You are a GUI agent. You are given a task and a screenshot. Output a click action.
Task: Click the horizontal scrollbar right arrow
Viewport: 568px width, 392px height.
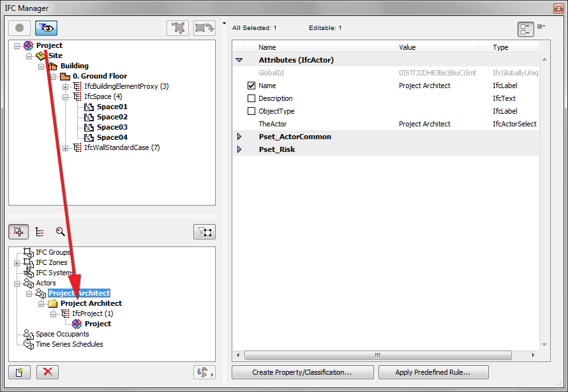click(x=533, y=355)
